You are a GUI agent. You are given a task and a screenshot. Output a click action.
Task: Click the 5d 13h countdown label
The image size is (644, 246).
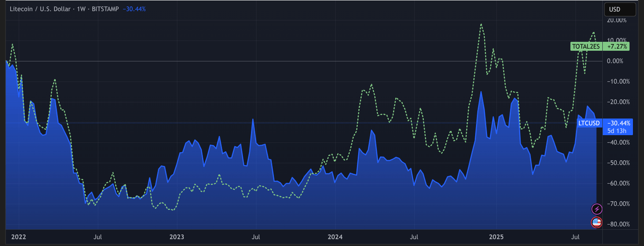click(x=616, y=131)
